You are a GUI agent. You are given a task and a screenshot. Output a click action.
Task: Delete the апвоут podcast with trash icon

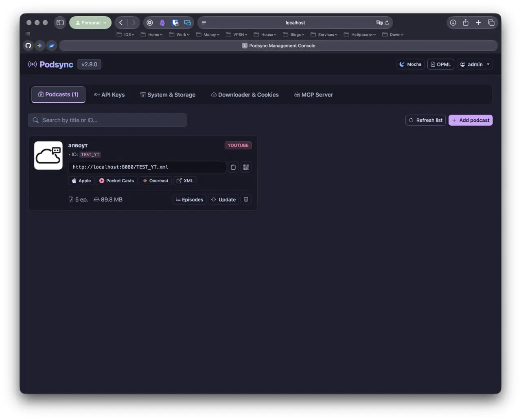(246, 199)
